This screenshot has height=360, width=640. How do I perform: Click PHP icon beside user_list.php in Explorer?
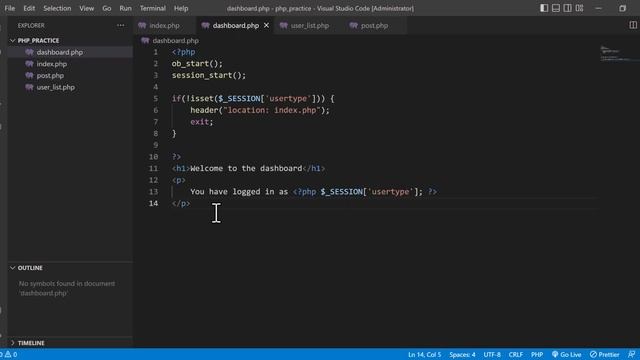click(x=29, y=87)
